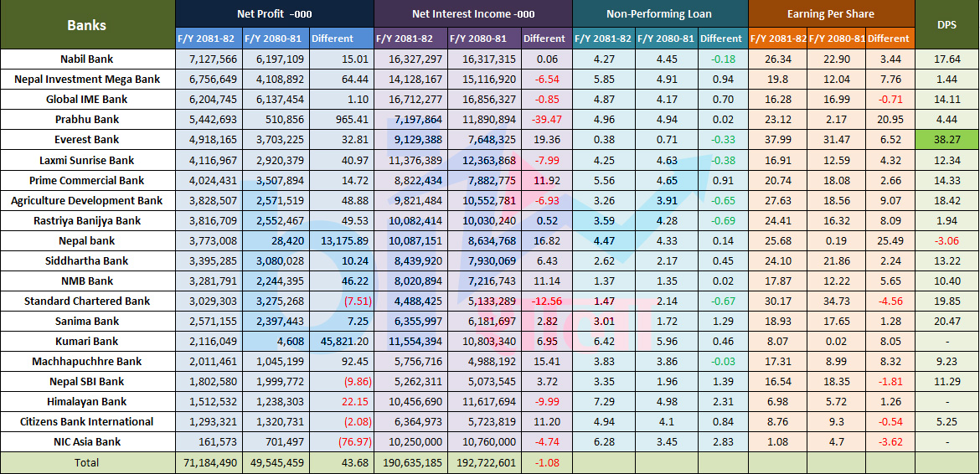
Task: Select the Himalayan Bank label
Action: pos(87,401)
